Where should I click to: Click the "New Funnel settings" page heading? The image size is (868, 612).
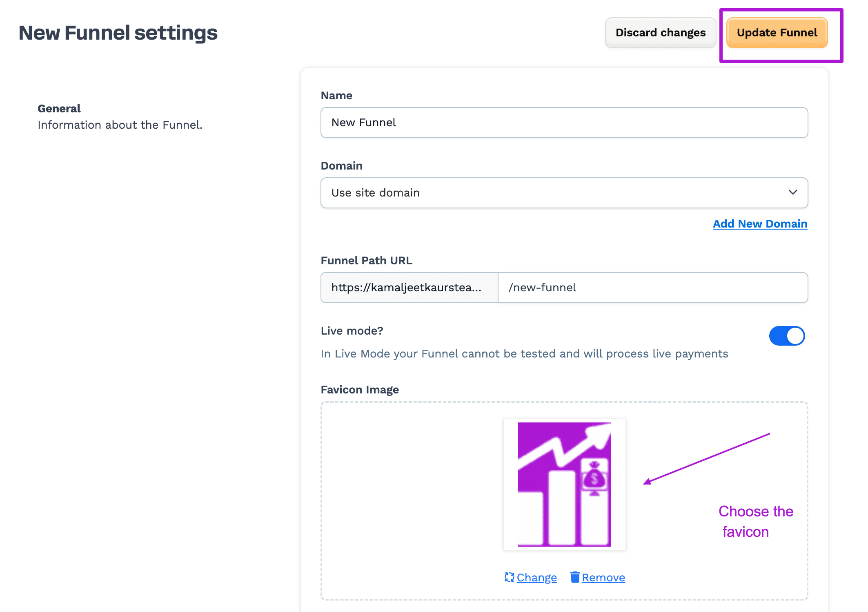[118, 33]
